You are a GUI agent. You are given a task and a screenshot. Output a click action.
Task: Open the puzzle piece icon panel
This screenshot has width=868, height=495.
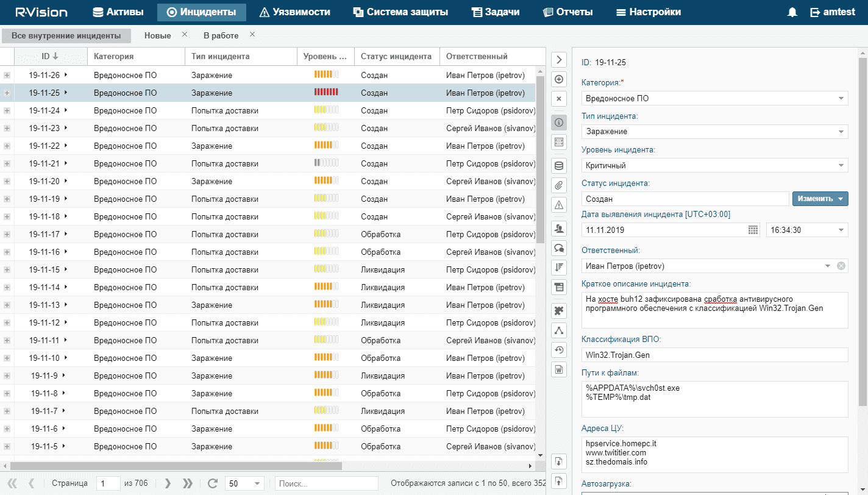[559, 310]
